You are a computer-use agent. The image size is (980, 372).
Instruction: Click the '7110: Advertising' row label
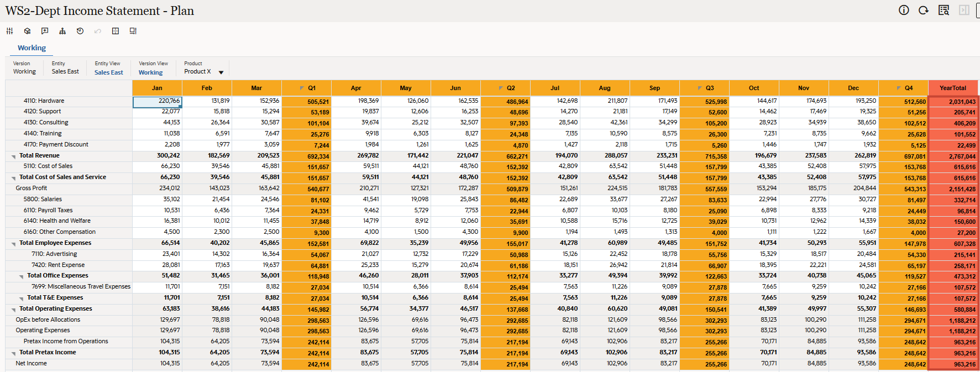[54, 254]
